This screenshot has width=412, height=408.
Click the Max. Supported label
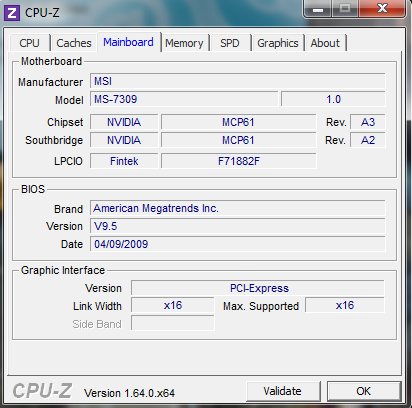(x=261, y=306)
